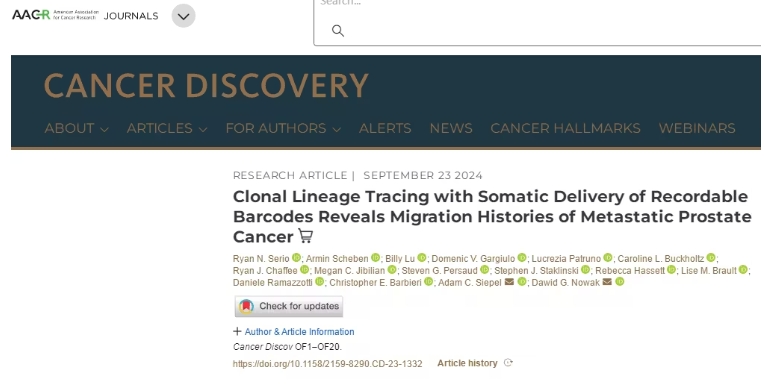This screenshot has height=391, width=767.
Task: Click email envelope icon beside Dawid G. Nowak
Action: [607, 282]
